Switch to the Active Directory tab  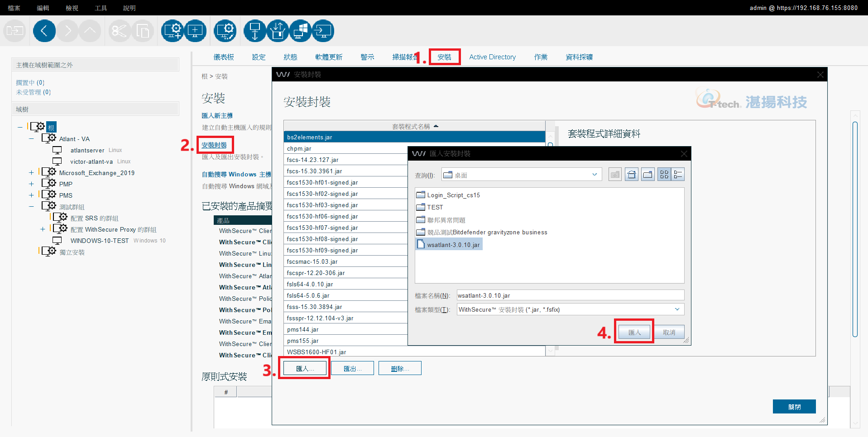tap(492, 57)
